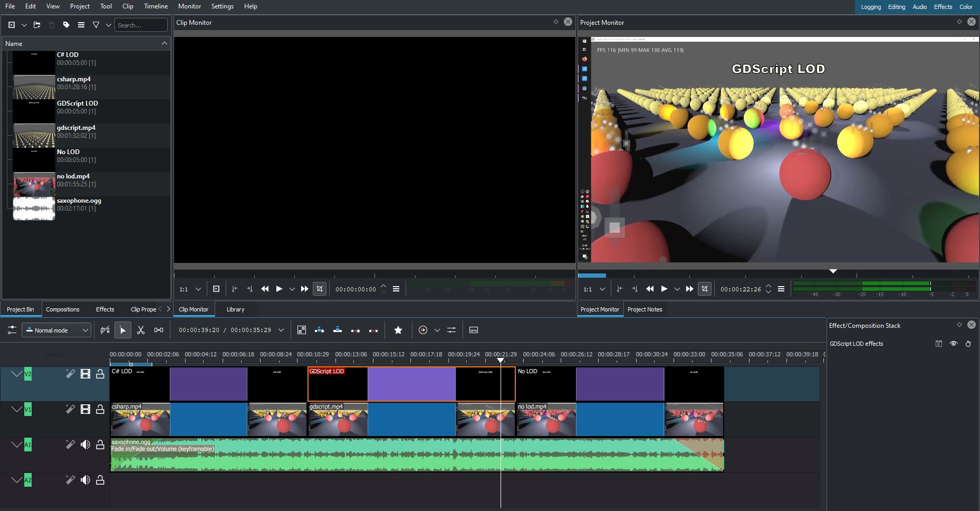Click split compare icon in effect stack

(939, 344)
